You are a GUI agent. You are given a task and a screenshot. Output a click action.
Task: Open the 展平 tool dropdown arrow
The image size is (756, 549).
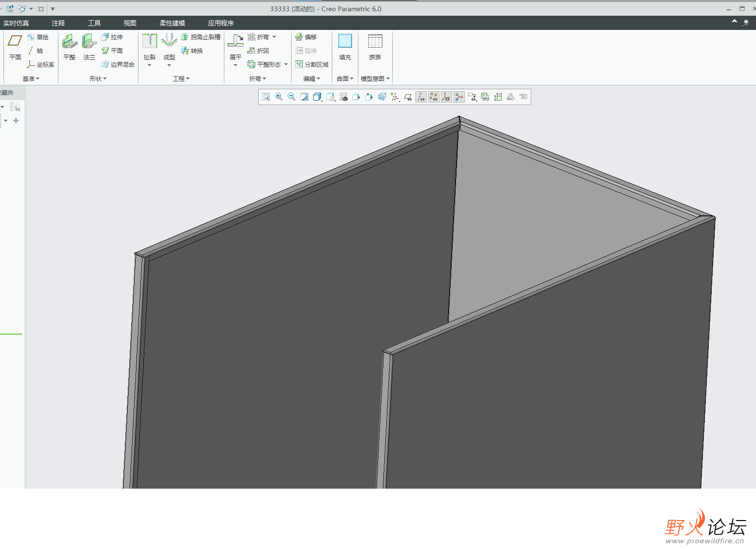coord(236,65)
